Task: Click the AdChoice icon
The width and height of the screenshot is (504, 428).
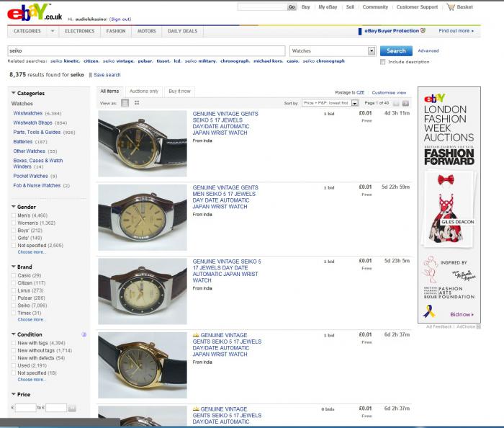Action: [x=479, y=326]
